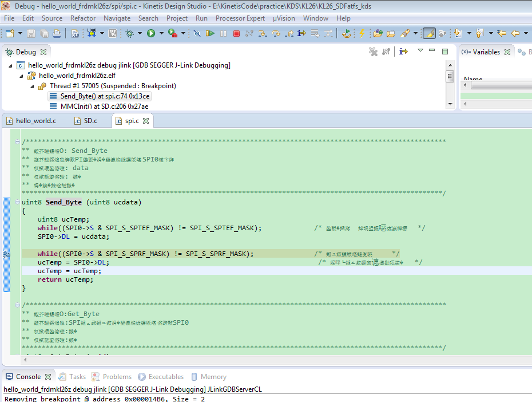This screenshot has height=402, width=532.
Task: Select Send_Byte() at spi.c:74 stack frame
Action: click(x=100, y=96)
